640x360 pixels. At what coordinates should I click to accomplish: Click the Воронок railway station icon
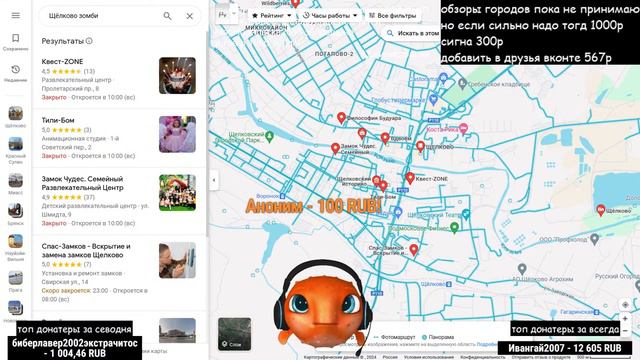tap(282, 196)
